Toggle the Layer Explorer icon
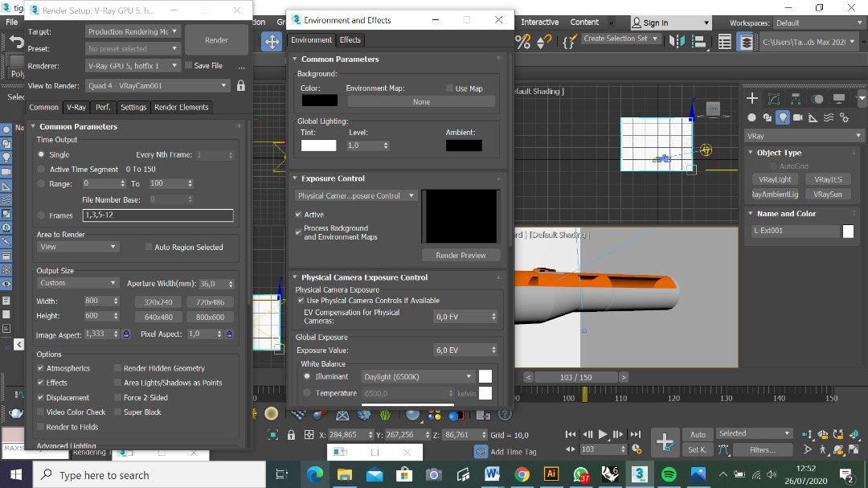Image resolution: width=868 pixels, height=488 pixels. pyautogui.click(x=746, y=42)
